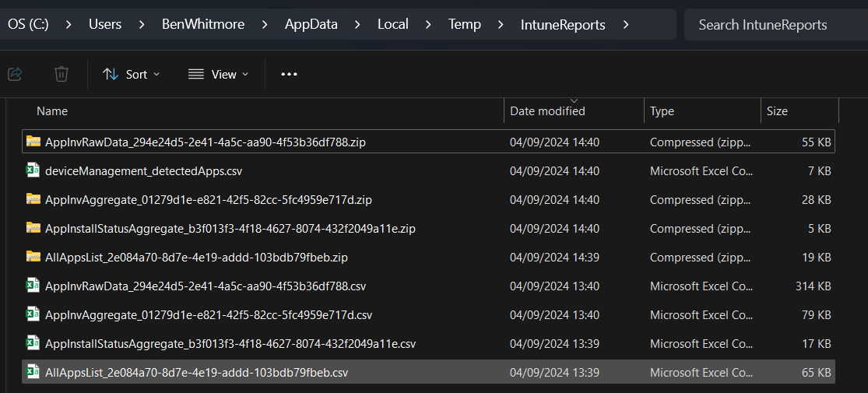Select AppInvAggregate_01279d1e csv file name
868x393 pixels.
tap(209, 314)
